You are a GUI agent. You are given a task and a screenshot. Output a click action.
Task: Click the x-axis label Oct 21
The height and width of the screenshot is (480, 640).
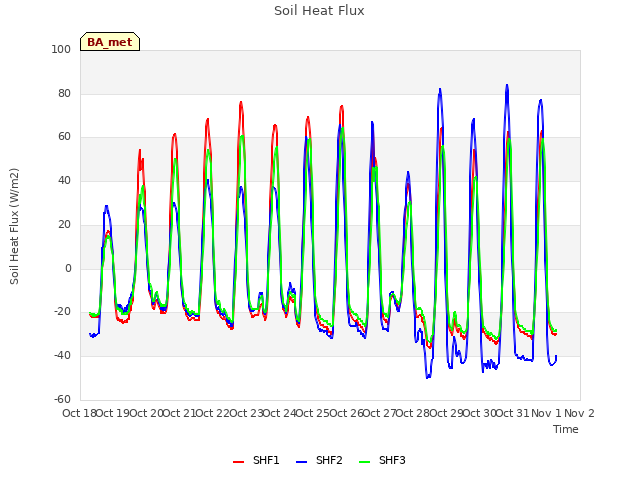(180, 413)
